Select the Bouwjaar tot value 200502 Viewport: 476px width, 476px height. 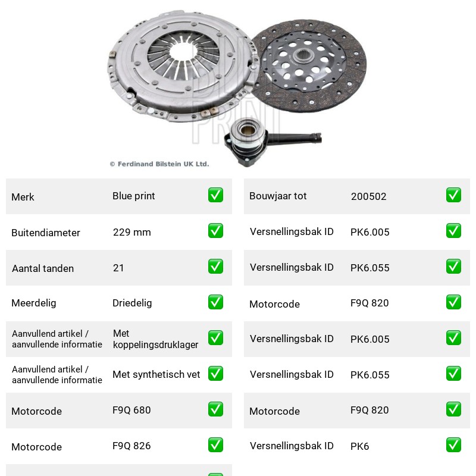click(x=368, y=196)
